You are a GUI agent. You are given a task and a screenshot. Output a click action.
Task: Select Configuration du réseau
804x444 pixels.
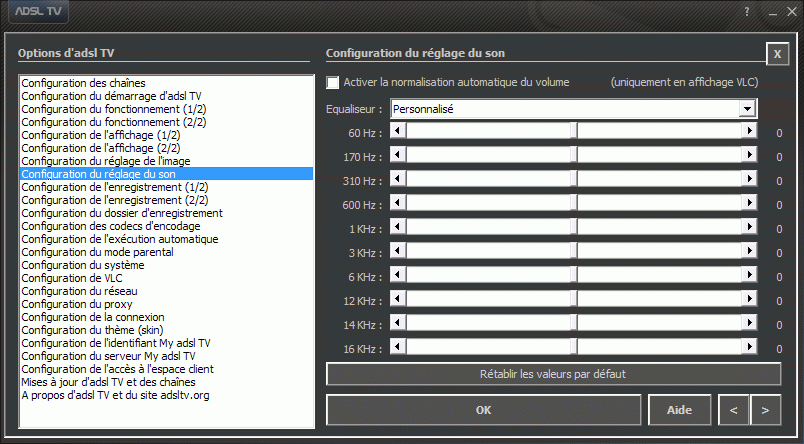pyautogui.click(x=166, y=291)
